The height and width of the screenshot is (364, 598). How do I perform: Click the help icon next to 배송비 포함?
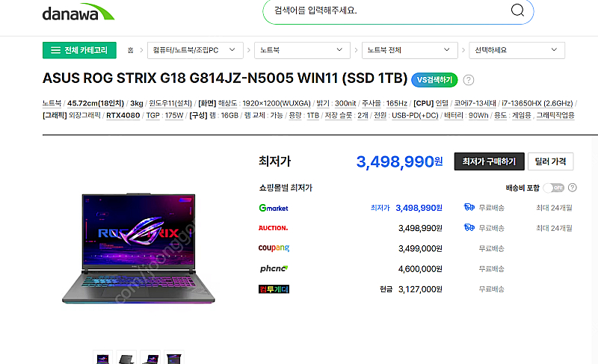pos(572,188)
